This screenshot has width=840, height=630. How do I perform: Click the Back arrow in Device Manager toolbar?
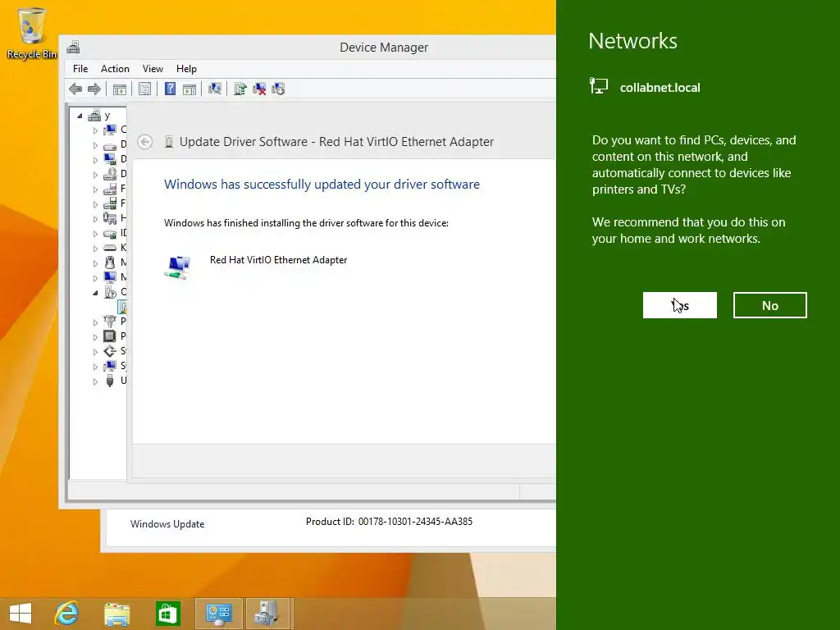75,89
